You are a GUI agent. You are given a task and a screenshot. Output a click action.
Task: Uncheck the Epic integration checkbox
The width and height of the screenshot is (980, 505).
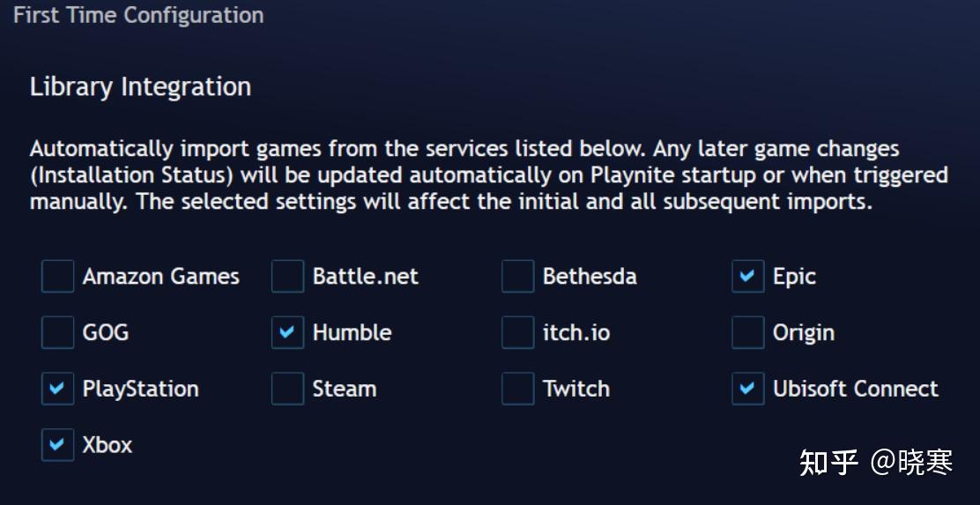point(747,277)
